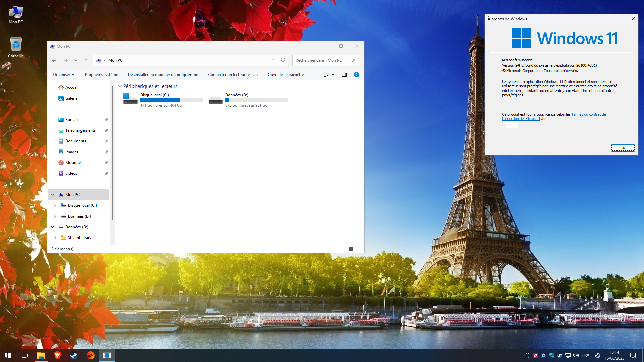The width and height of the screenshot is (644, 362).
Task: Click the pin icon beside Musique
Action: pos(106,163)
